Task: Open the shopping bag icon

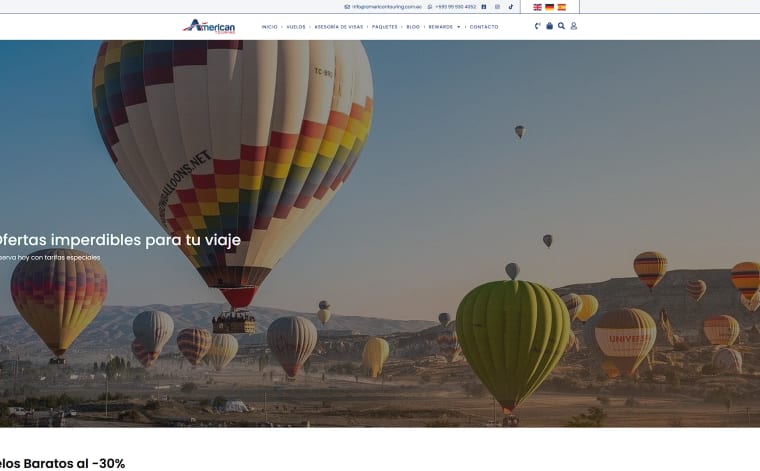Action: (549, 26)
